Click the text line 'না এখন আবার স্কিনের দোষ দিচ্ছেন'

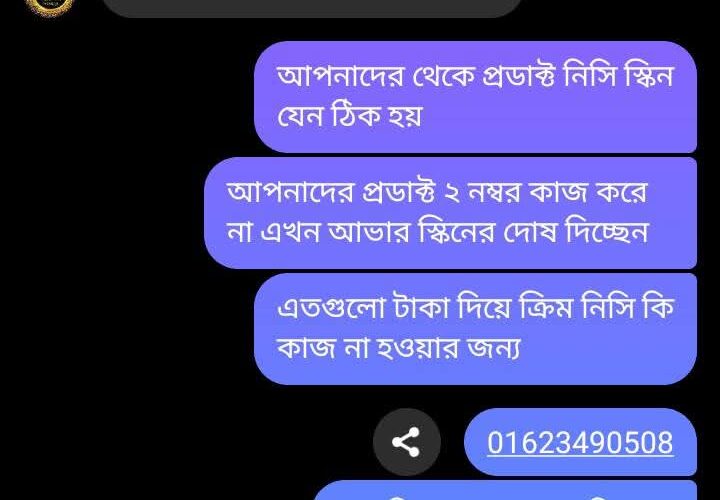point(437,233)
